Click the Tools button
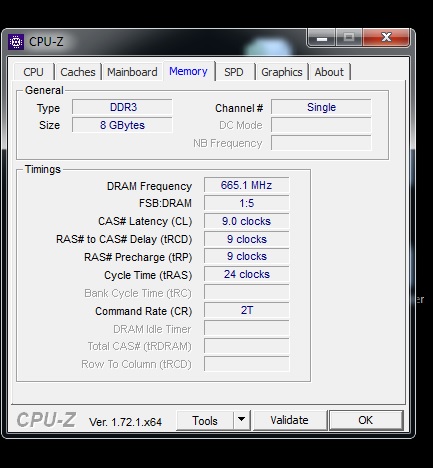The image size is (433, 468). [205, 421]
